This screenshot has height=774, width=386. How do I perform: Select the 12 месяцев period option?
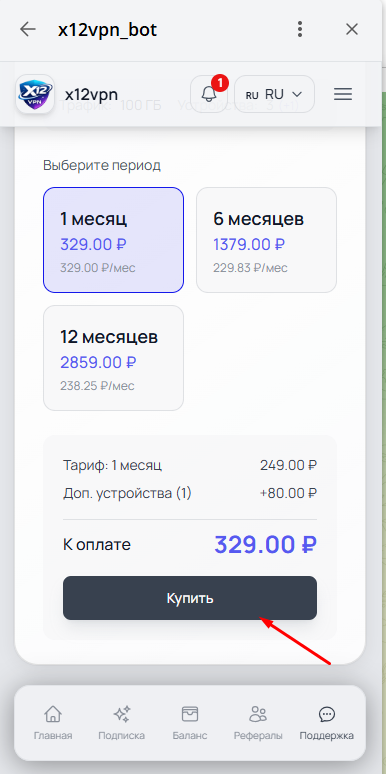tap(114, 358)
